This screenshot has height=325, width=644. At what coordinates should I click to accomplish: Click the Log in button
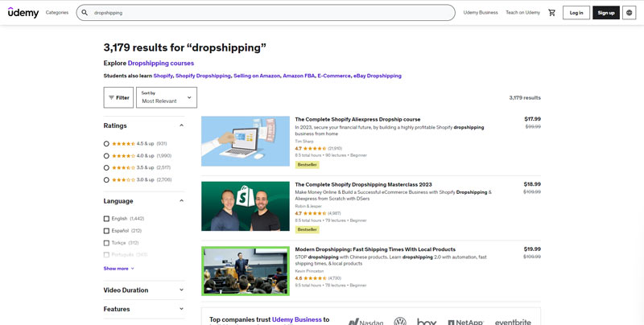click(576, 13)
